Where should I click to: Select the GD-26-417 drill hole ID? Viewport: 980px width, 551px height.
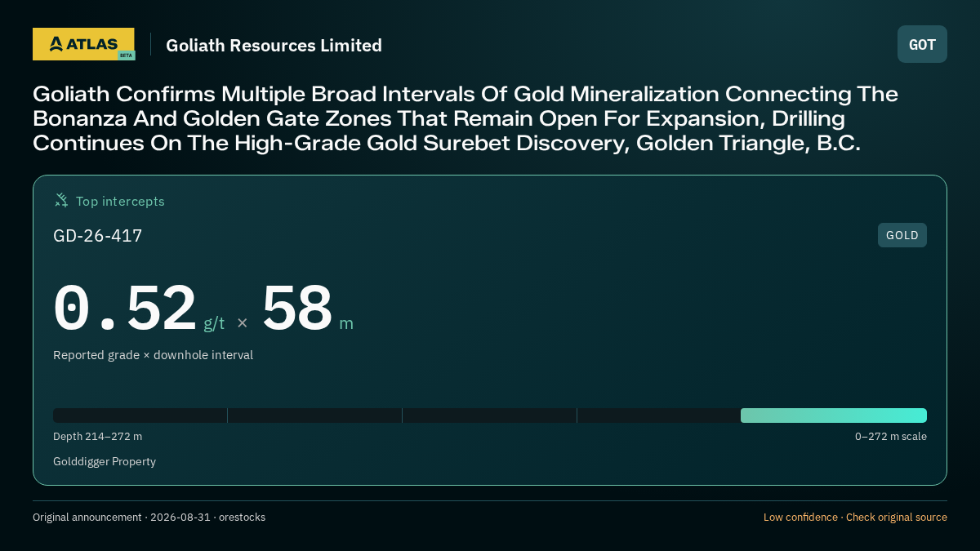98,236
